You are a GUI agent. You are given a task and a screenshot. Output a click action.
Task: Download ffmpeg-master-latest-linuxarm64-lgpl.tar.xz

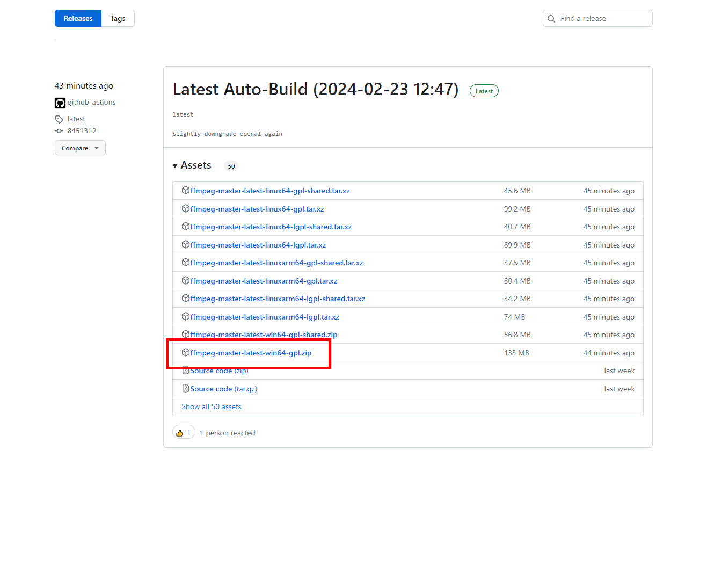click(x=265, y=317)
